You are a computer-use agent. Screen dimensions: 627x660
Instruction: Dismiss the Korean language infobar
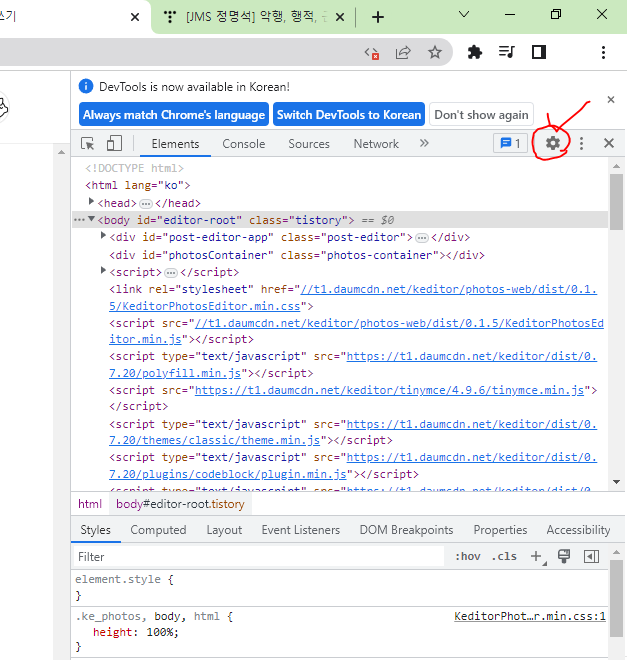pos(611,100)
